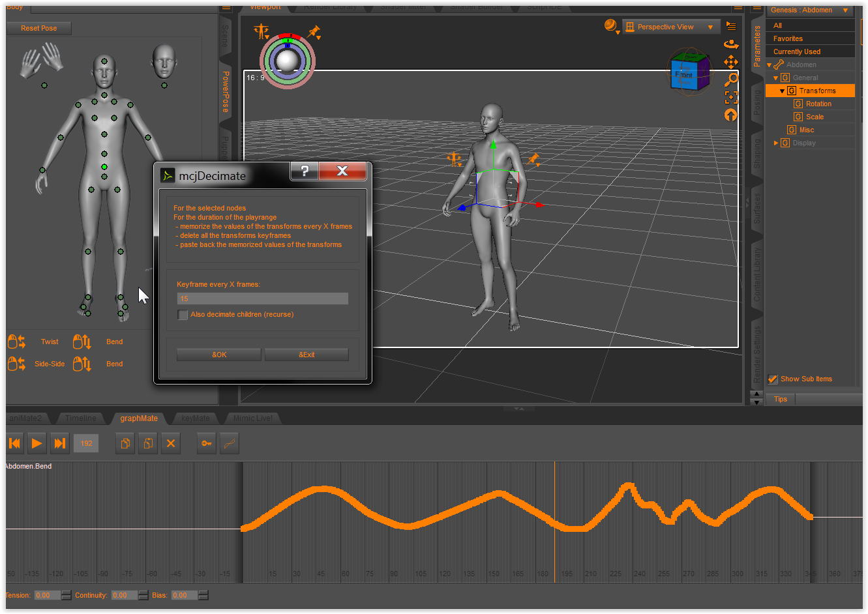Click the view cube Front face
Viewport: 868px width, 614px height.
683,76
